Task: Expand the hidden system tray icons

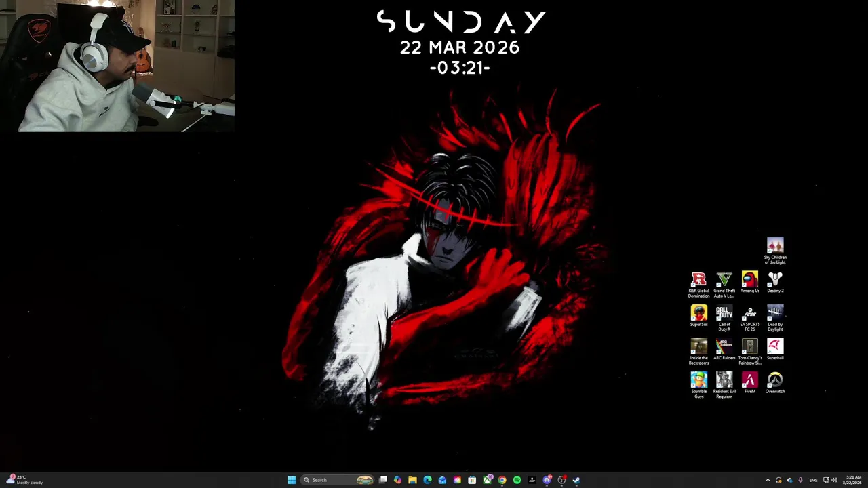Action: pyautogui.click(x=768, y=480)
